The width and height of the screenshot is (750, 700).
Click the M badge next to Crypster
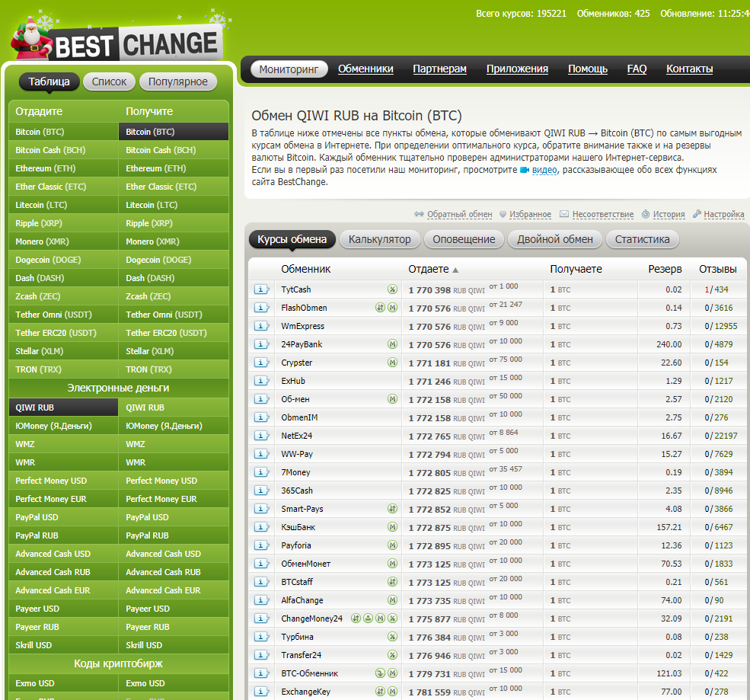[392, 363]
